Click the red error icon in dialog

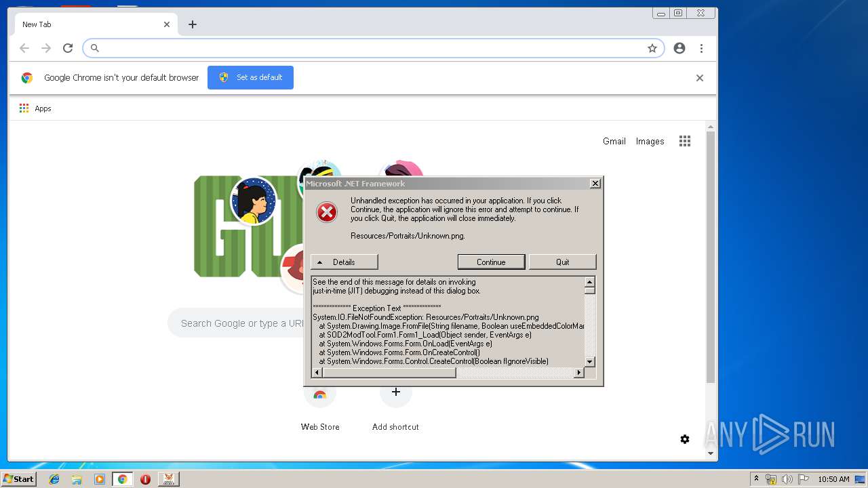pos(327,213)
